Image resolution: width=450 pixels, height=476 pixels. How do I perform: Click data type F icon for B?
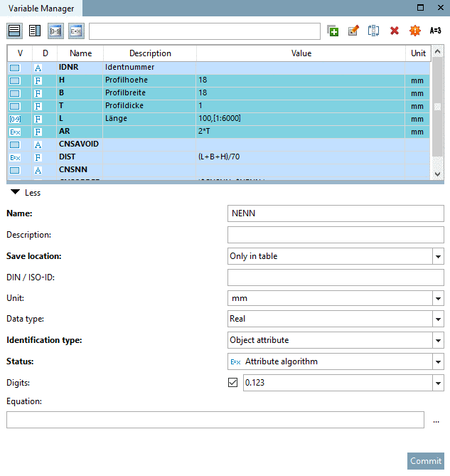(38, 93)
